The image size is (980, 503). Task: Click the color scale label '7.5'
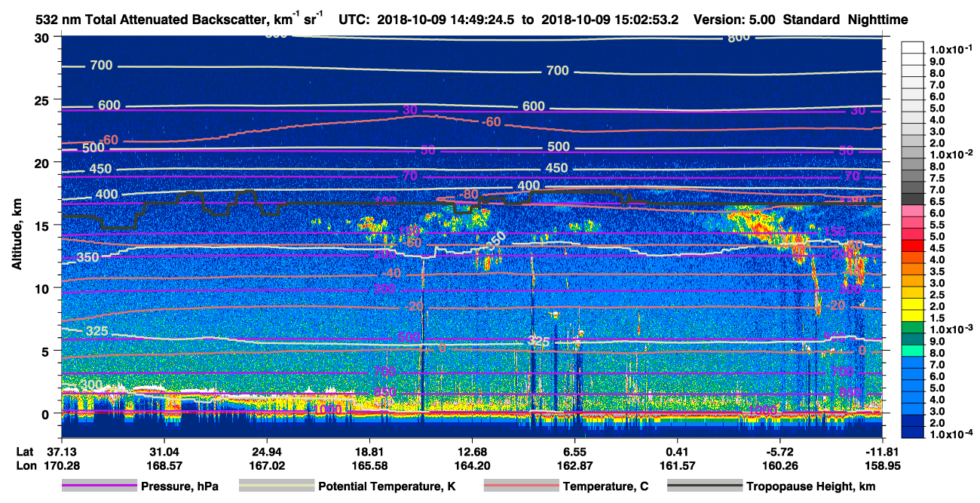[937, 177]
